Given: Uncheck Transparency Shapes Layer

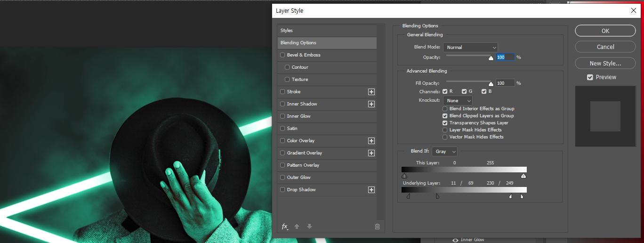Looking at the screenshot, I should coord(445,123).
